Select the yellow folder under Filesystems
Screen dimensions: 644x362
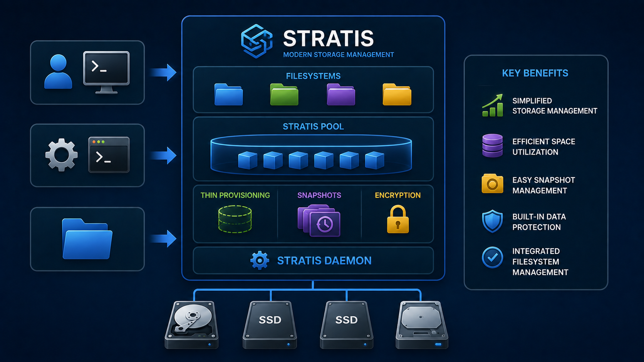[x=397, y=94]
